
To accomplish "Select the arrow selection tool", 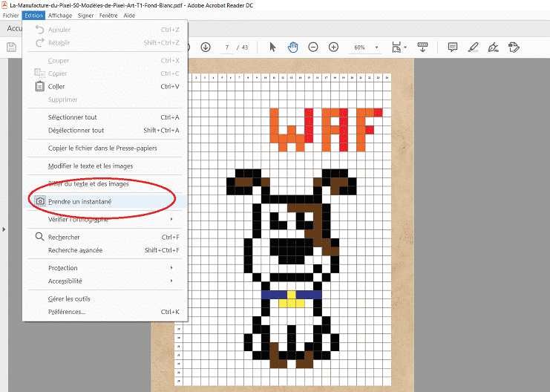I will pyautogui.click(x=272, y=47).
